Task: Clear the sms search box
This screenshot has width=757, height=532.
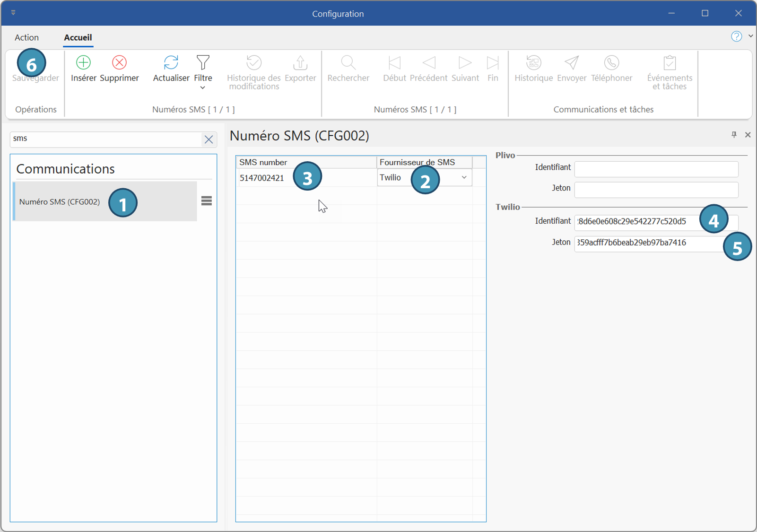Action: [x=209, y=140]
